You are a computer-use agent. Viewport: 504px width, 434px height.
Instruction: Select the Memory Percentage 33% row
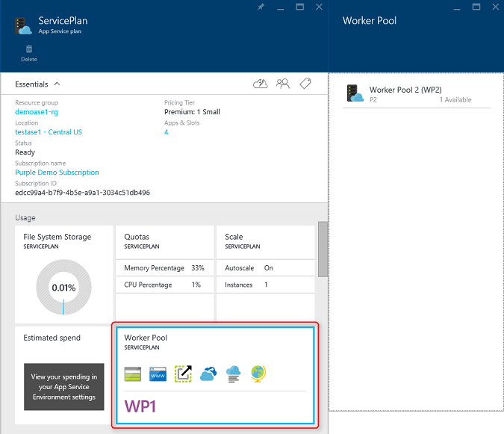click(x=164, y=267)
